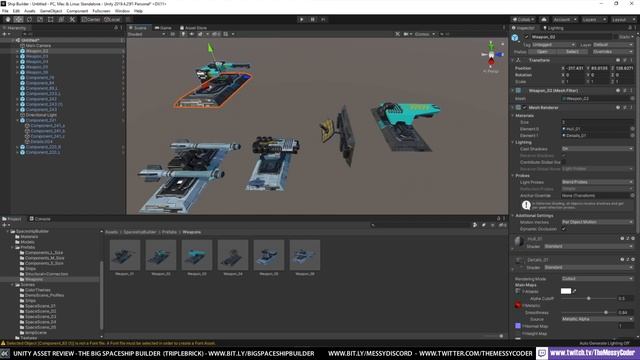The width and height of the screenshot is (640, 360).
Task: Open Cast Shadows dropdown
Action: pyautogui.click(x=597, y=149)
